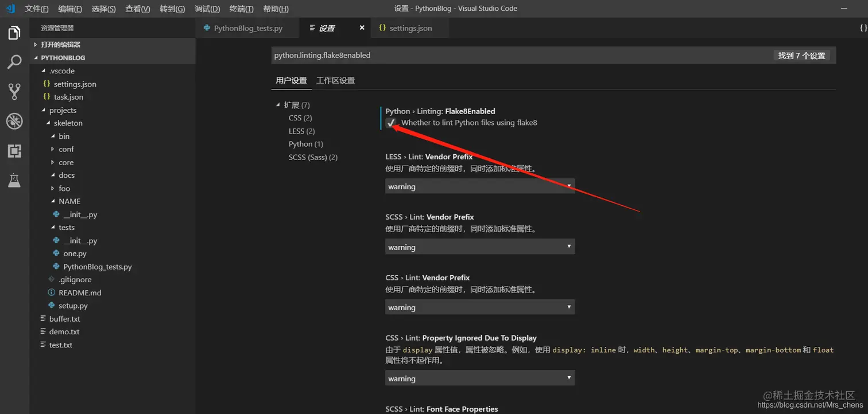Switch to settings.json editor tab
This screenshot has height=414, width=868.
pos(410,28)
